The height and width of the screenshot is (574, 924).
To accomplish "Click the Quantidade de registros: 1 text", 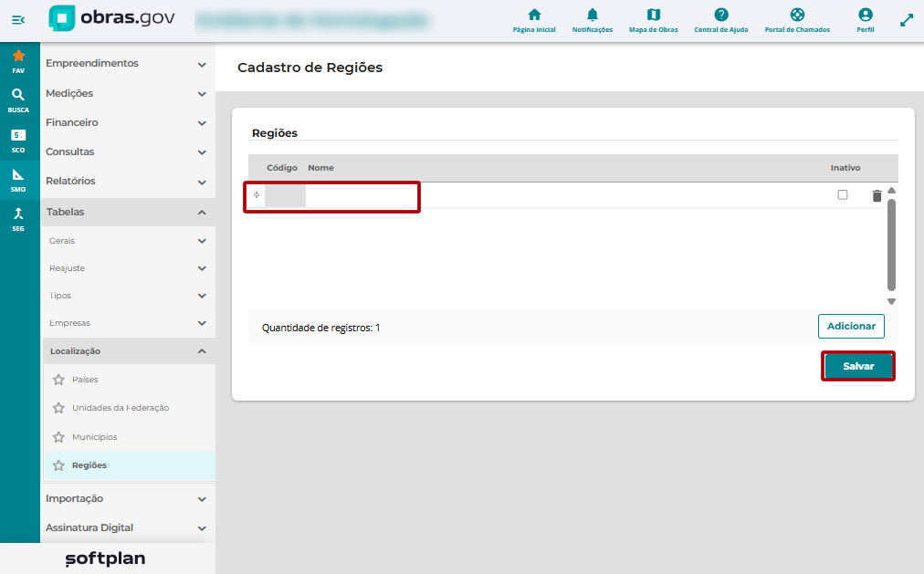I will click(320, 328).
